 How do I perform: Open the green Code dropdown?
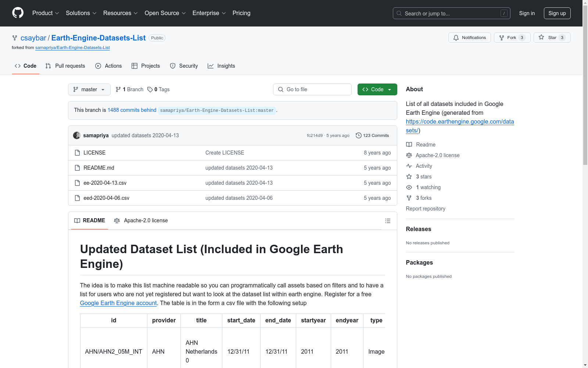[x=377, y=89]
